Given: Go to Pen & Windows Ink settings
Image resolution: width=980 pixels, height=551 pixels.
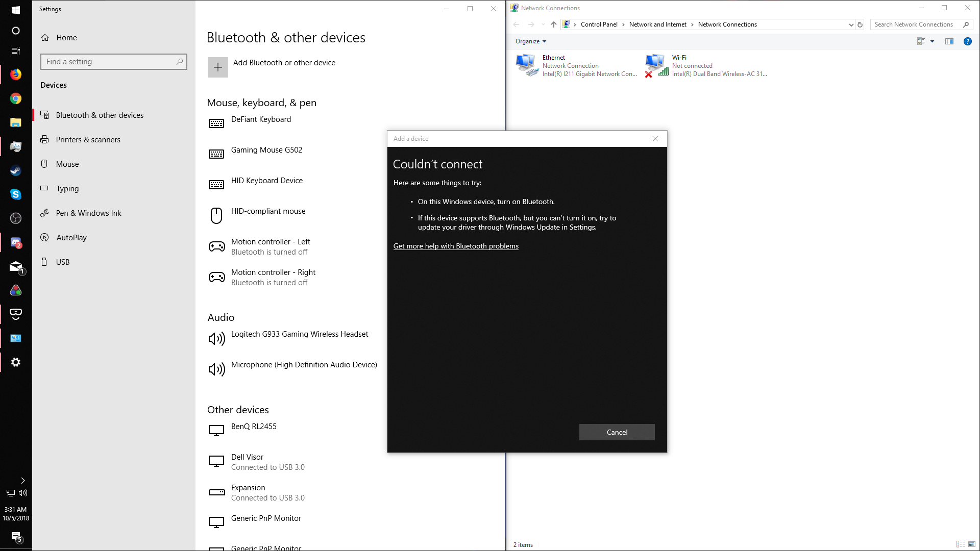Looking at the screenshot, I should click(88, 213).
